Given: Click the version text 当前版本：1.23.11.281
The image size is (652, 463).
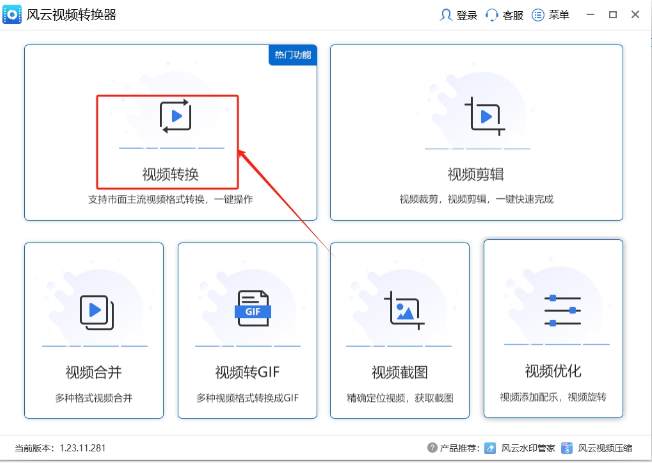Looking at the screenshot, I should pyautogui.click(x=60, y=448).
